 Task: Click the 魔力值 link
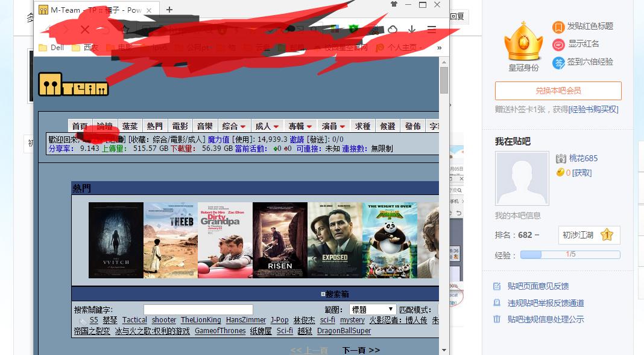pyautogui.click(x=218, y=139)
